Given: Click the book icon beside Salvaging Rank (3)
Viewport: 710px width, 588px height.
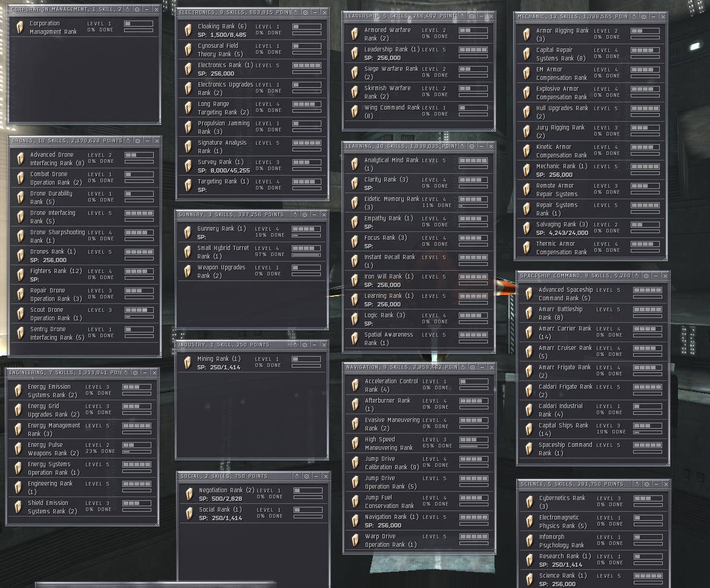Looking at the screenshot, I should [x=526, y=228].
